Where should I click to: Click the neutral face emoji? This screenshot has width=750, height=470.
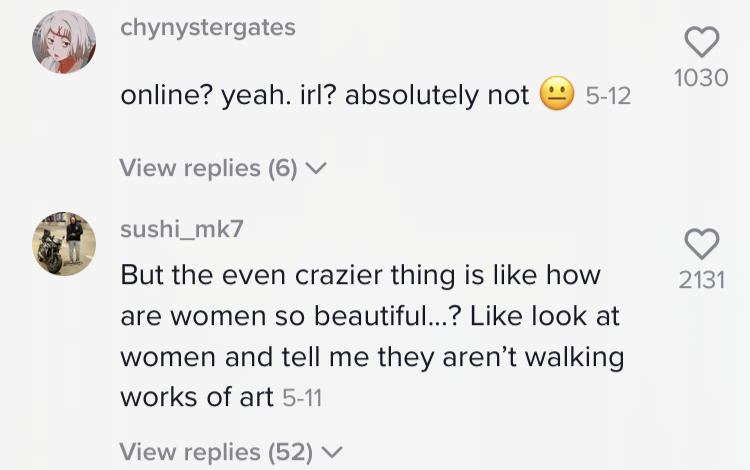click(x=555, y=96)
